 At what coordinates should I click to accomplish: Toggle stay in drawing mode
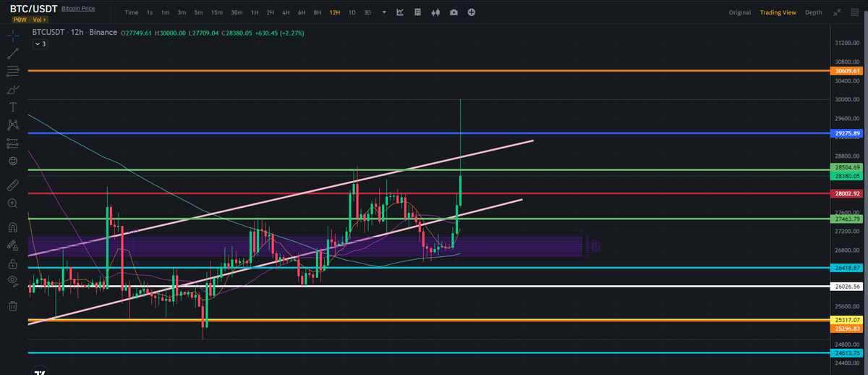(x=12, y=245)
